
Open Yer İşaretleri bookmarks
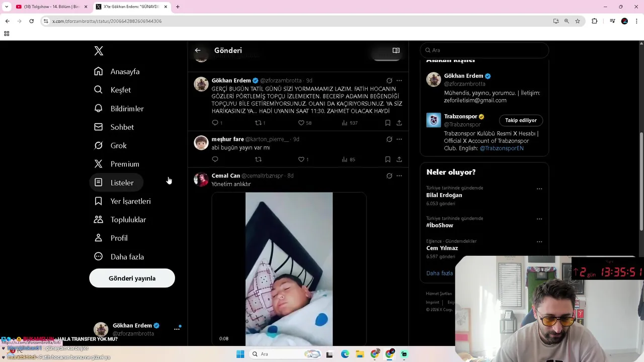pos(122,201)
